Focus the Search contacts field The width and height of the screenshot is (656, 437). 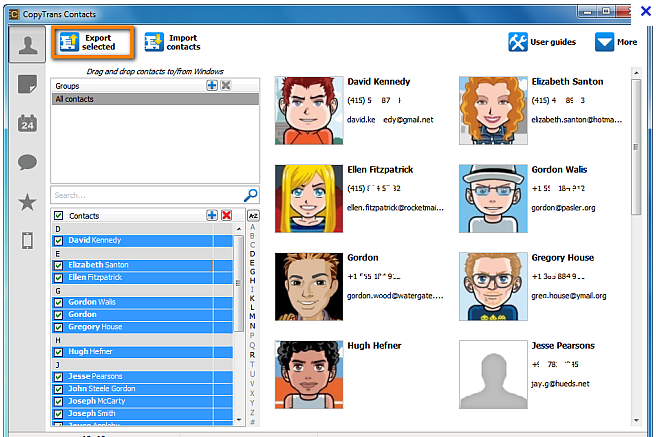(x=146, y=195)
